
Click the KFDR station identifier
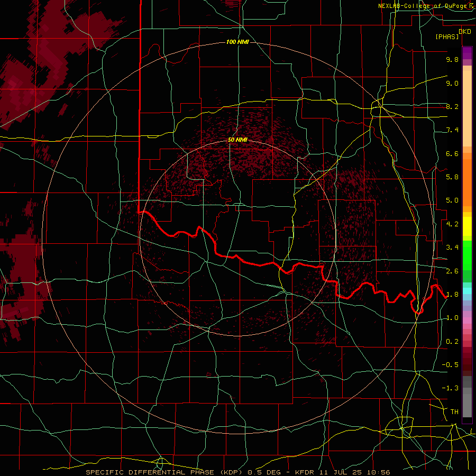coord(306,472)
